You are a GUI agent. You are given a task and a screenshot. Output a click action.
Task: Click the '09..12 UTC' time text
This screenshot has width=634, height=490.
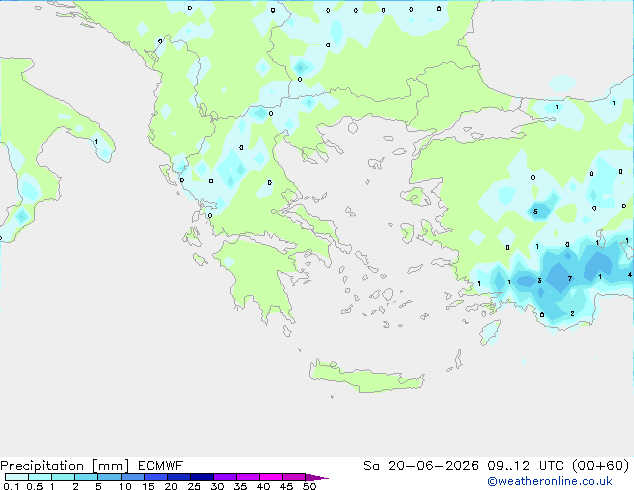pos(525,466)
